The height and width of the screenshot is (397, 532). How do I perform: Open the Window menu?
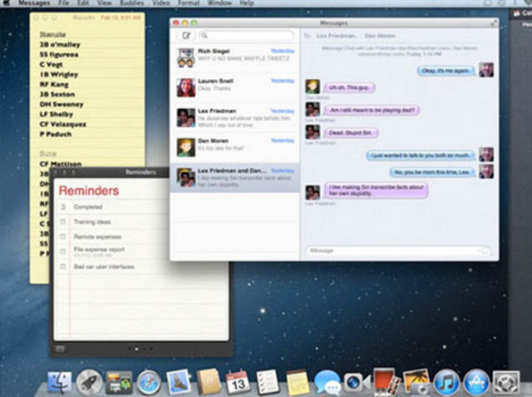click(219, 3)
